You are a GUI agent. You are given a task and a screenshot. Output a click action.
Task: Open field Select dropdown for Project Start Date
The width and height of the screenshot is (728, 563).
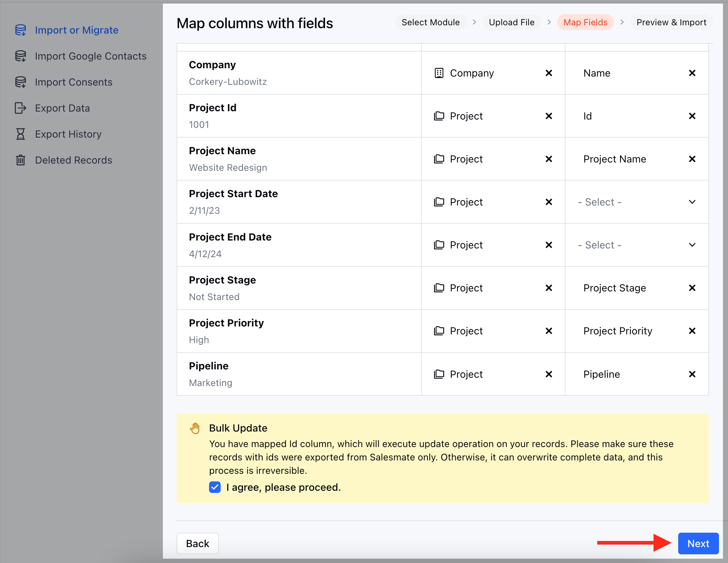pos(637,202)
